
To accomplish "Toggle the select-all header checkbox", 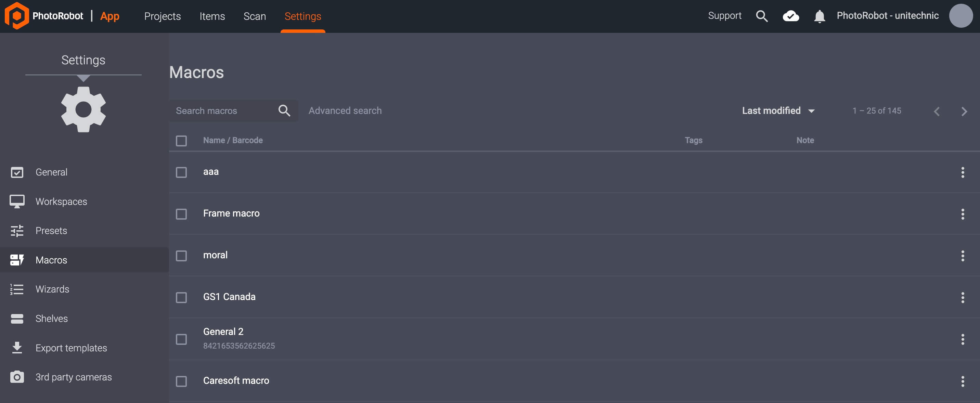I will coord(181,141).
